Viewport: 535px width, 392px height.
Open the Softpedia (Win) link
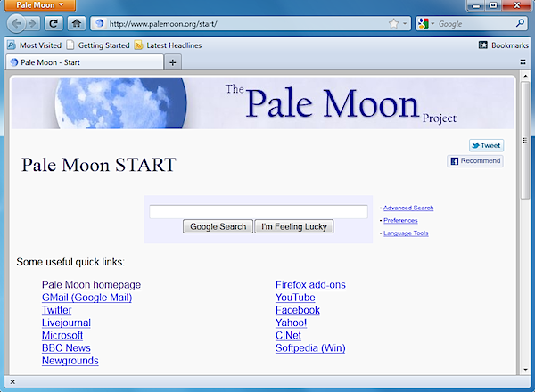[x=310, y=347]
